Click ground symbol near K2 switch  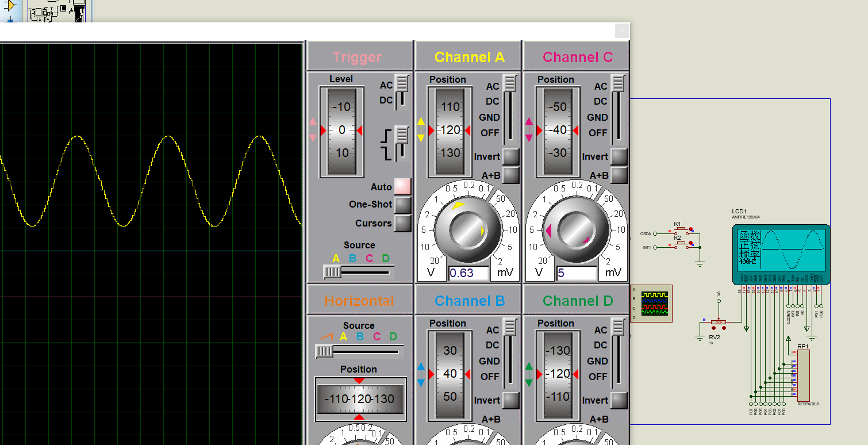700,263
